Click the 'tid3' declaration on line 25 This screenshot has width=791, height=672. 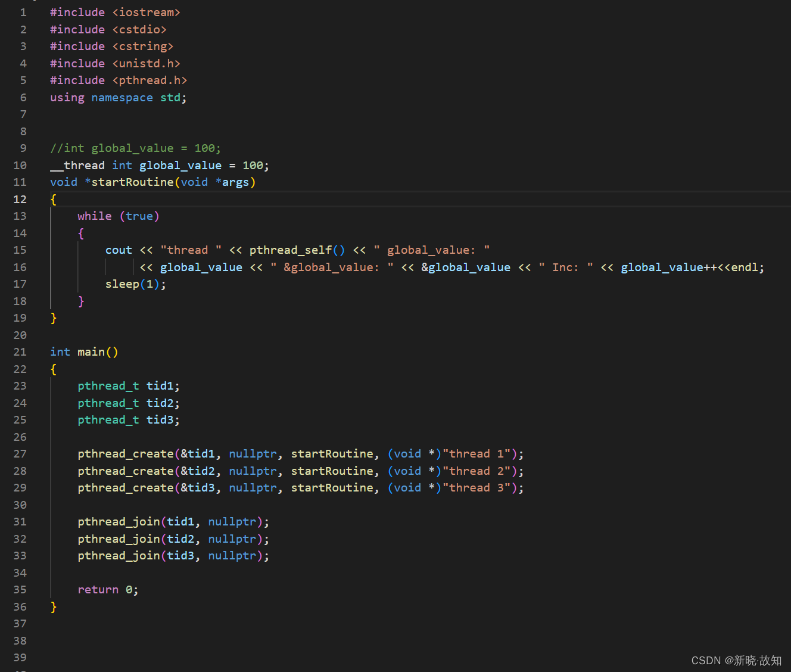(x=160, y=420)
